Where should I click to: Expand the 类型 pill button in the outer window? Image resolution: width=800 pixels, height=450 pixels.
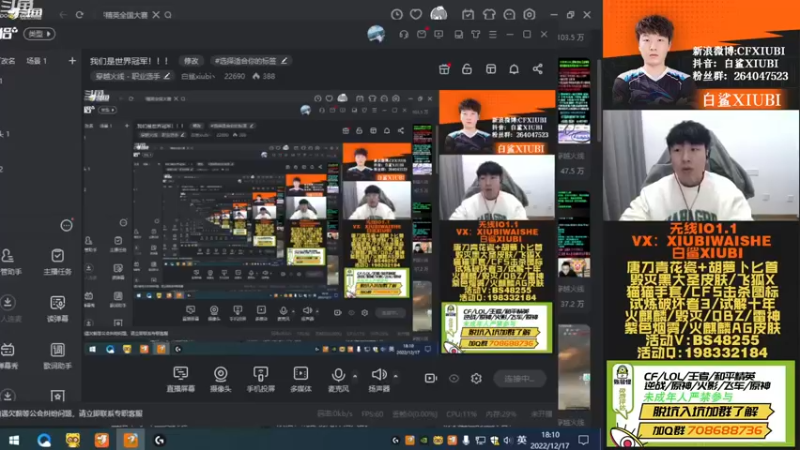[x=39, y=34]
